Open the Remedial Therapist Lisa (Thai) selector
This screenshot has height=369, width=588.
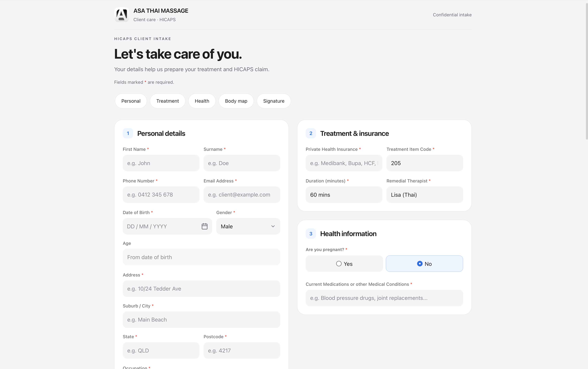(424, 195)
